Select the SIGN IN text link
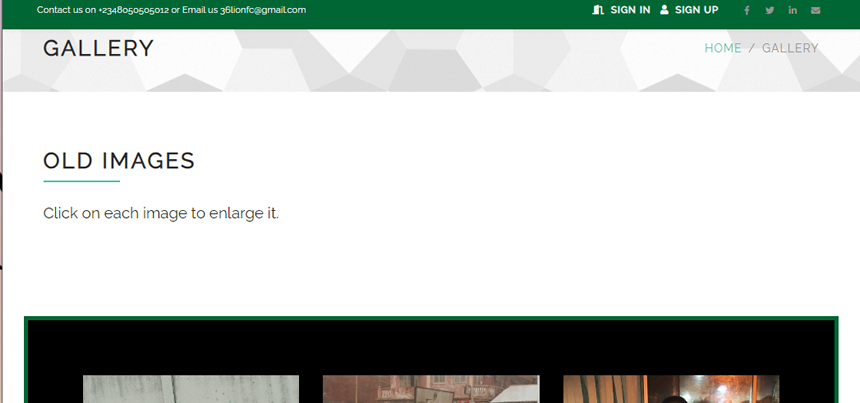Screen dimensions: 860x403 tap(630, 10)
